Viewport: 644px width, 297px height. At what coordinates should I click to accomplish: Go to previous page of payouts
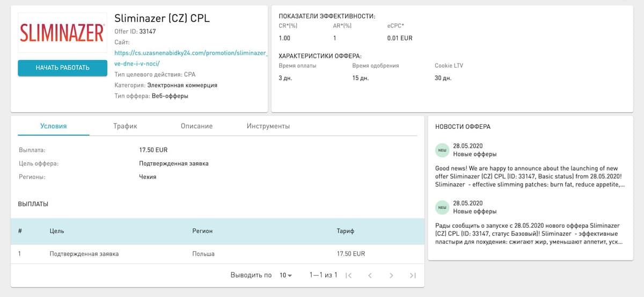(x=370, y=276)
